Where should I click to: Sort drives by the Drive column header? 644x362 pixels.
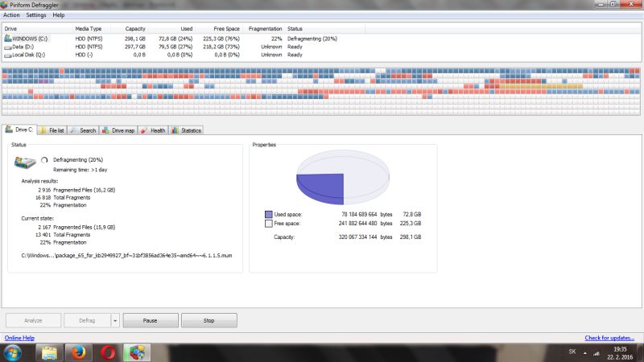tap(37, 29)
